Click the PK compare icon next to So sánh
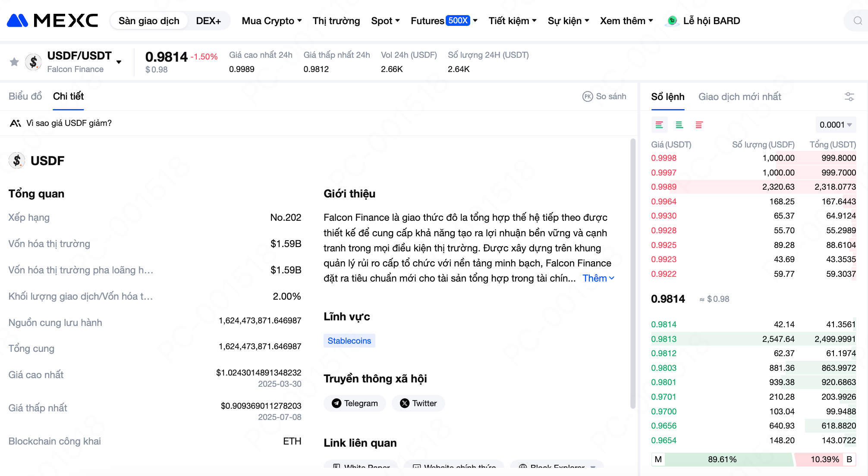868x476 pixels. tap(588, 97)
